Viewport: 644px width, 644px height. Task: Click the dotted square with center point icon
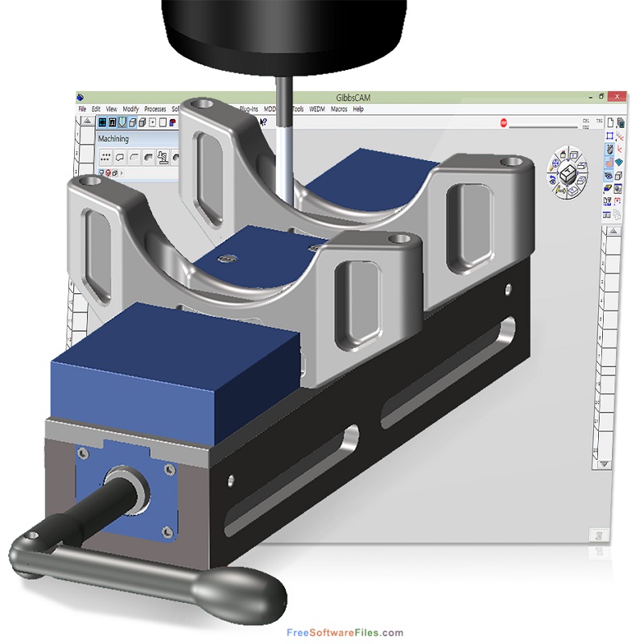pyautogui.click(x=152, y=122)
